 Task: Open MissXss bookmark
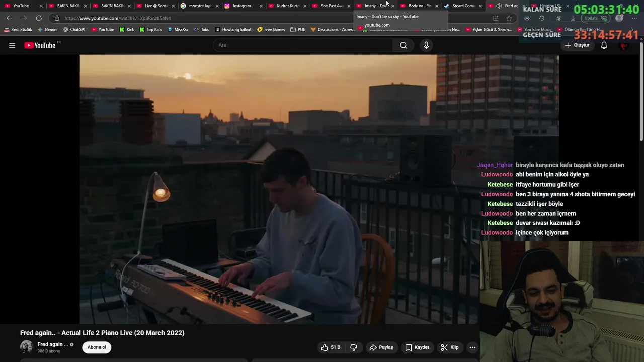tap(178, 29)
